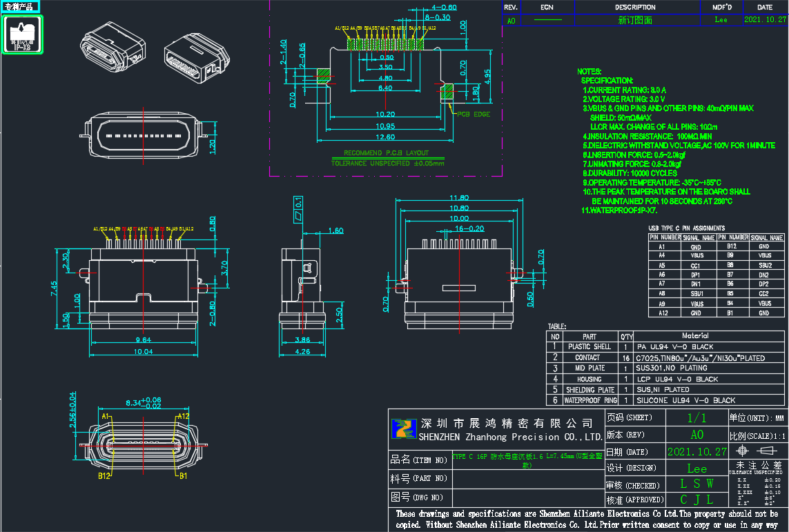
Task: Click the 6.40 dimension
Action: point(385,88)
